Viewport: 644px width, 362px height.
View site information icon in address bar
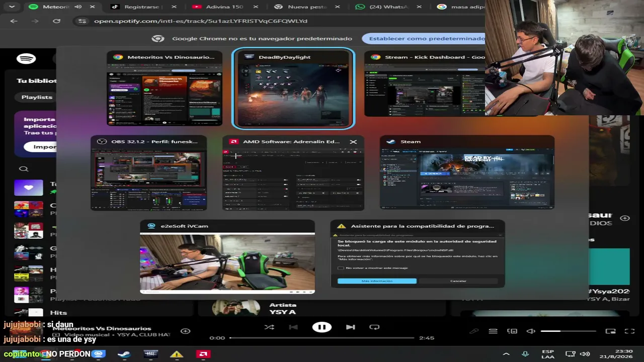82,21
